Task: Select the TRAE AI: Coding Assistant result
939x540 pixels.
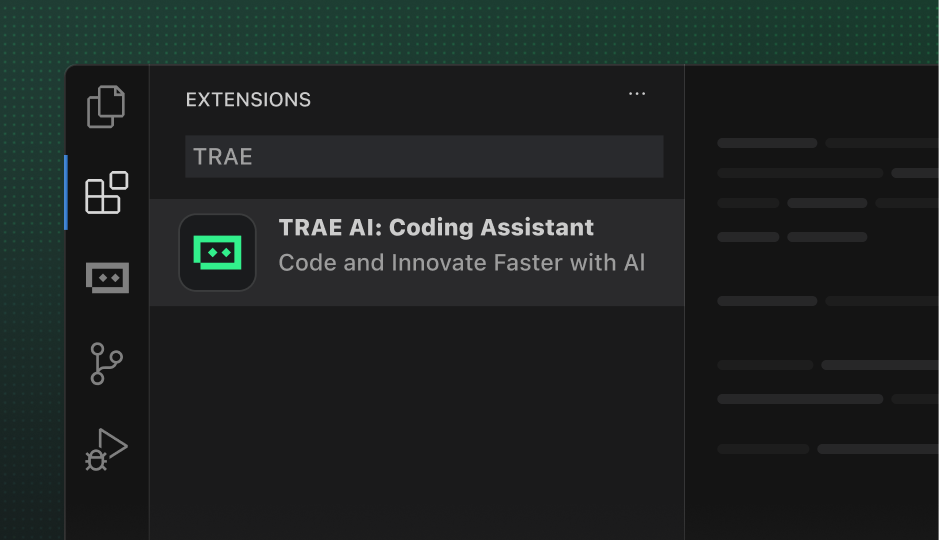Action: click(x=436, y=228)
